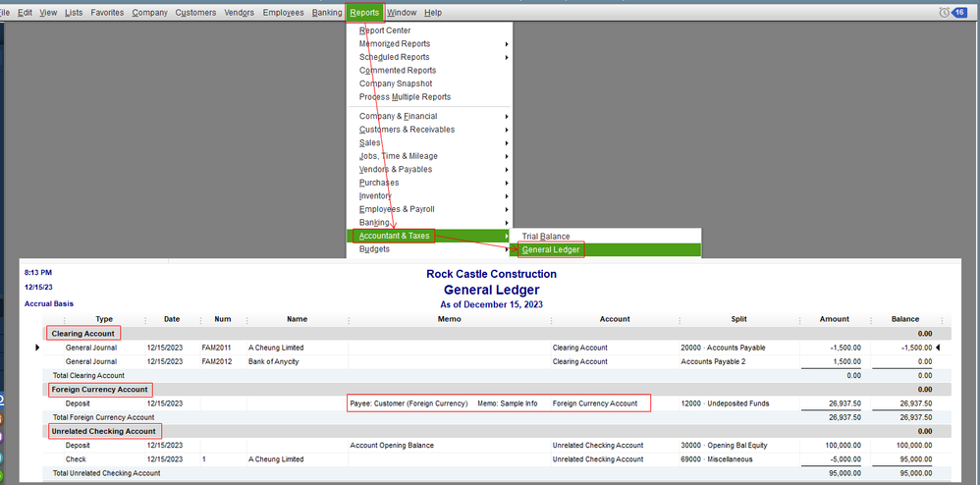Open Employees & Payroll submenu
The image size is (980, 485).
pyautogui.click(x=430, y=209)
